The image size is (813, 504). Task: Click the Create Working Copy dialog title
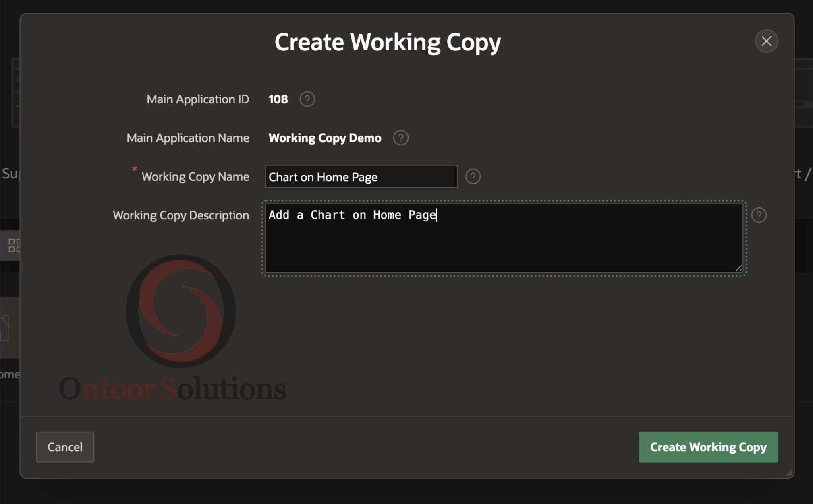388,42
